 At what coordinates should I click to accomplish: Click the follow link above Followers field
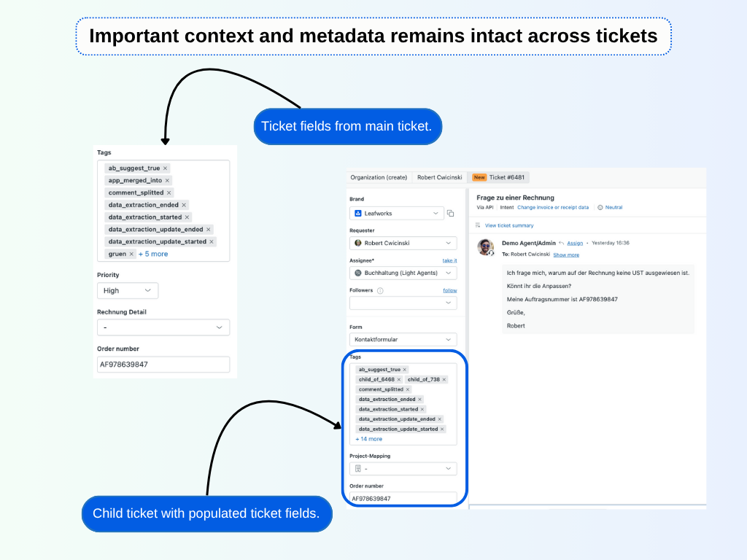[450, 290]
